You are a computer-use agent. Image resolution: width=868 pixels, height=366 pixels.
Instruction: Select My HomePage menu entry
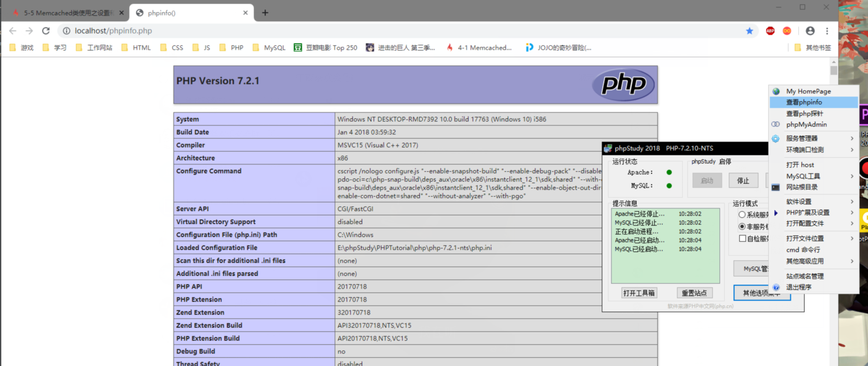click(x=813, y=91)
